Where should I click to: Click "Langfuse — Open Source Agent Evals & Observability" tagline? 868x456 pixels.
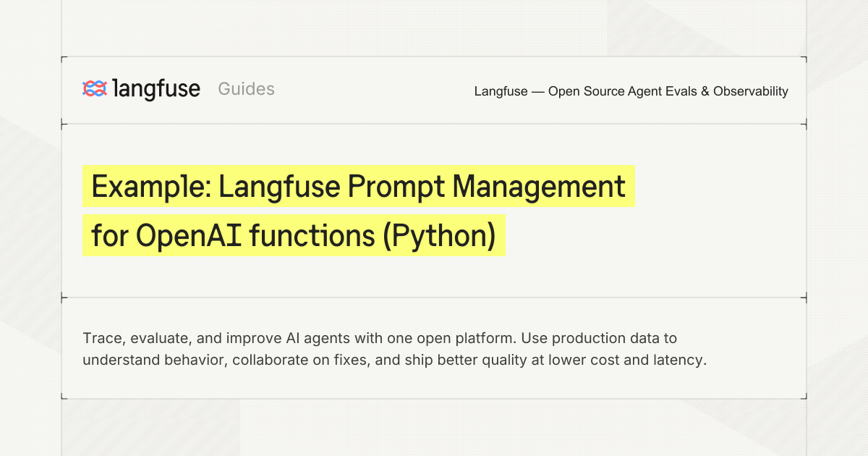point(631,91)
